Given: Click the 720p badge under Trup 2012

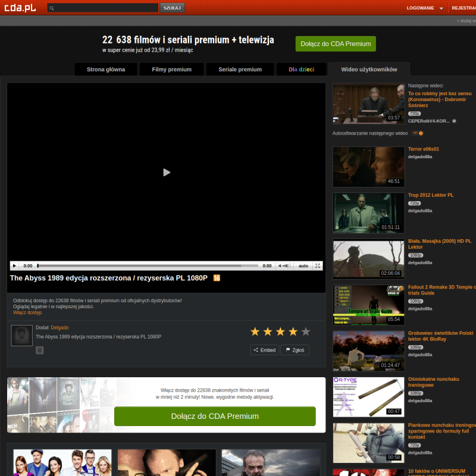Looking at the screenshot, I should (x=414, y=203).
